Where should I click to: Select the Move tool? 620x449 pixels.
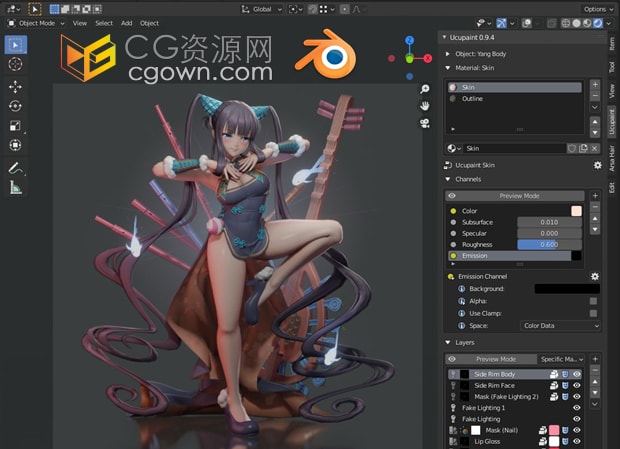tap(15, 87)
